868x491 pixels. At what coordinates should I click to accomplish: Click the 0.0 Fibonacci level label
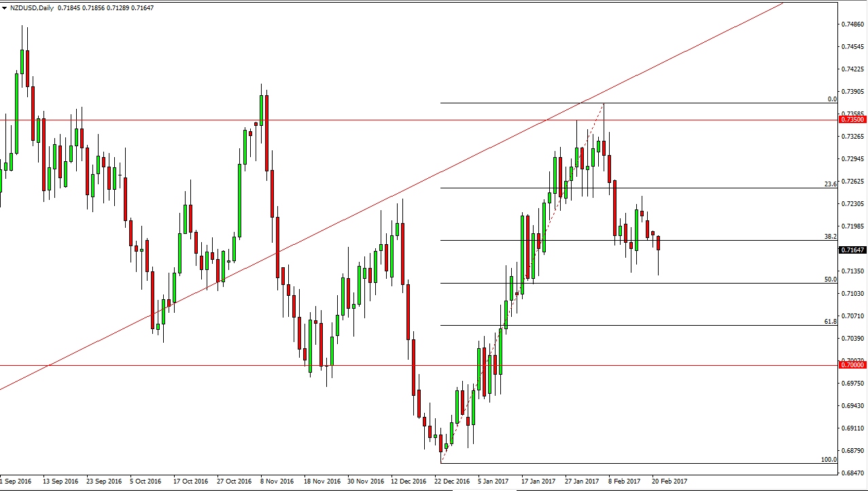tap(831, 99)
